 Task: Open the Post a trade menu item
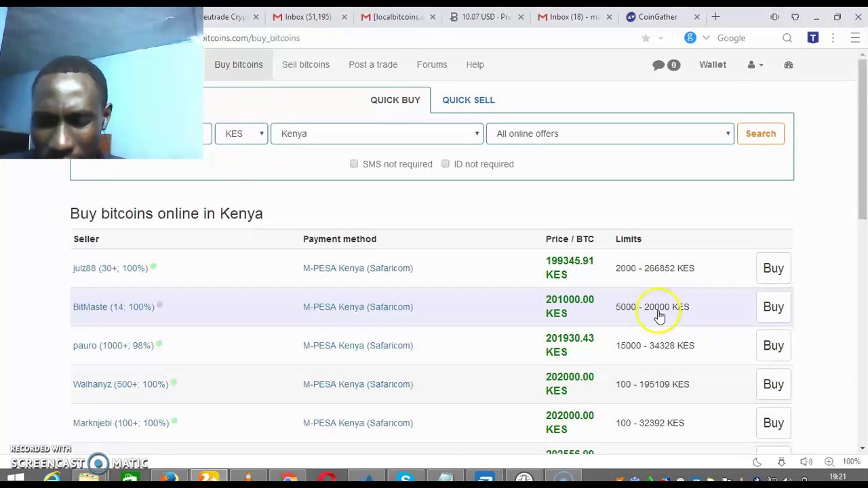[373, 64]
